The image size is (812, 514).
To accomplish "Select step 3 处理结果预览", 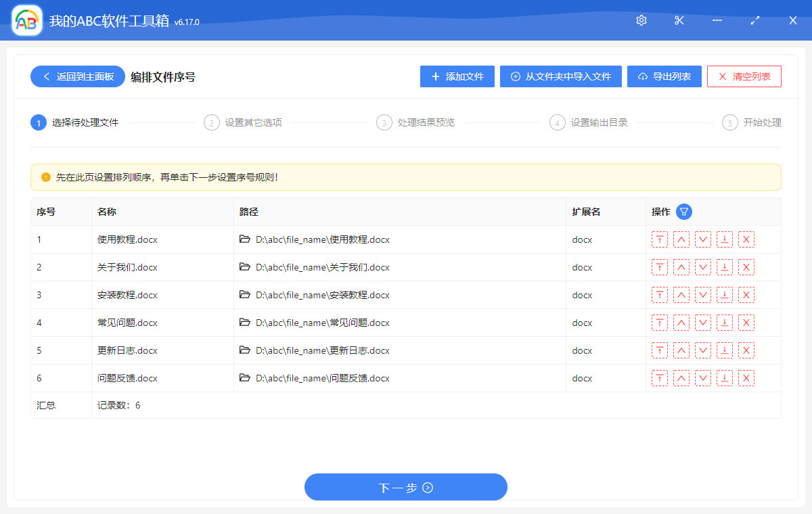I will (415, 122).
